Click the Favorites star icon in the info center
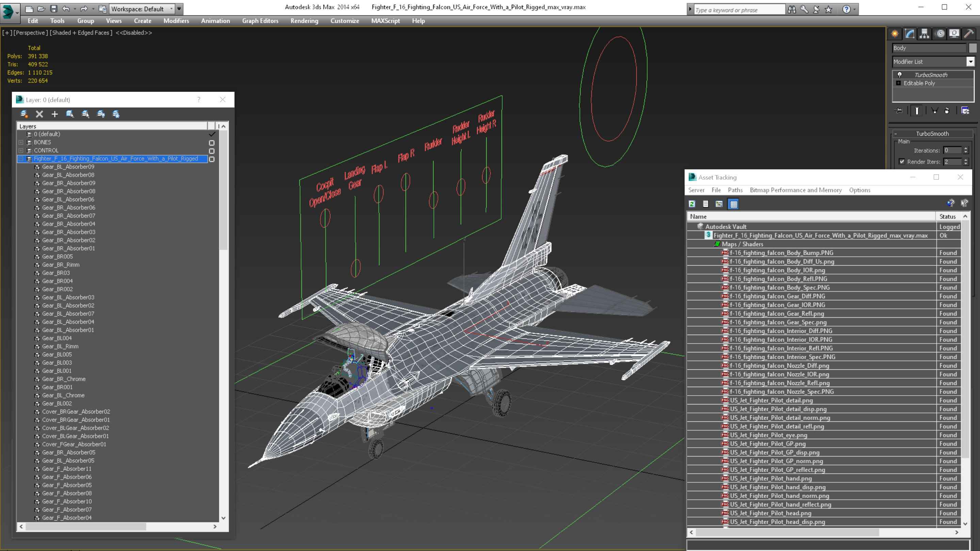Image resolution: width=980 pixels, height=551 pixels. pyautogui.click(x=828, y=10)
